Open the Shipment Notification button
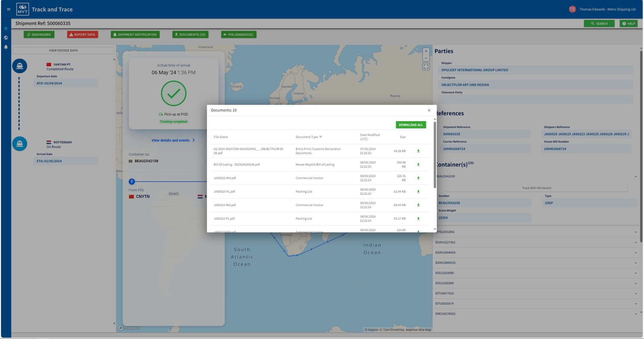The image size is (644, 339). coord(135,35)
